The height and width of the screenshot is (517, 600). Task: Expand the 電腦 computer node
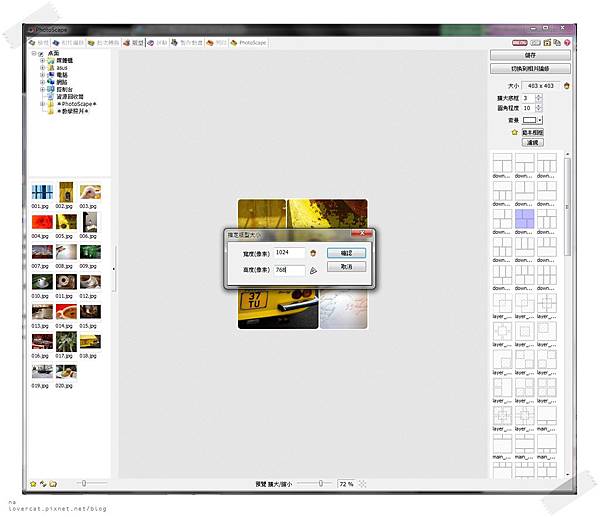[42, 75]
